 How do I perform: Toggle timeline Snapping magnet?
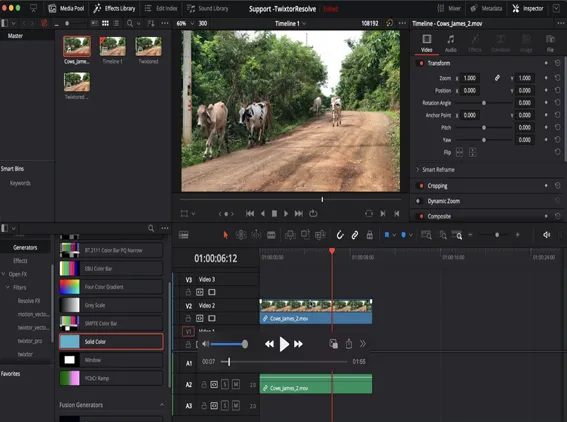pyautogui.click(x=340, y=235)
